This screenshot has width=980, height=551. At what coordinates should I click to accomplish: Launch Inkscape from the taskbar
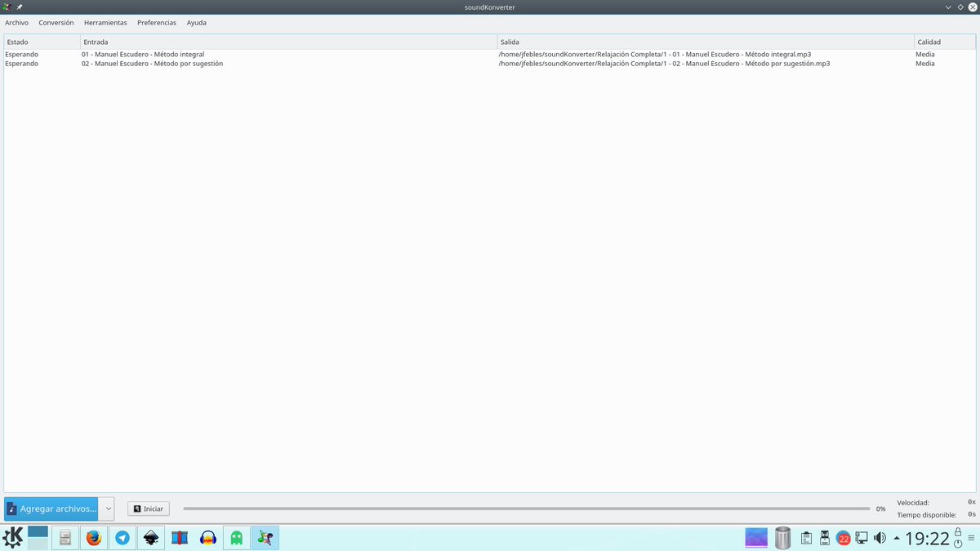[150, 538]
